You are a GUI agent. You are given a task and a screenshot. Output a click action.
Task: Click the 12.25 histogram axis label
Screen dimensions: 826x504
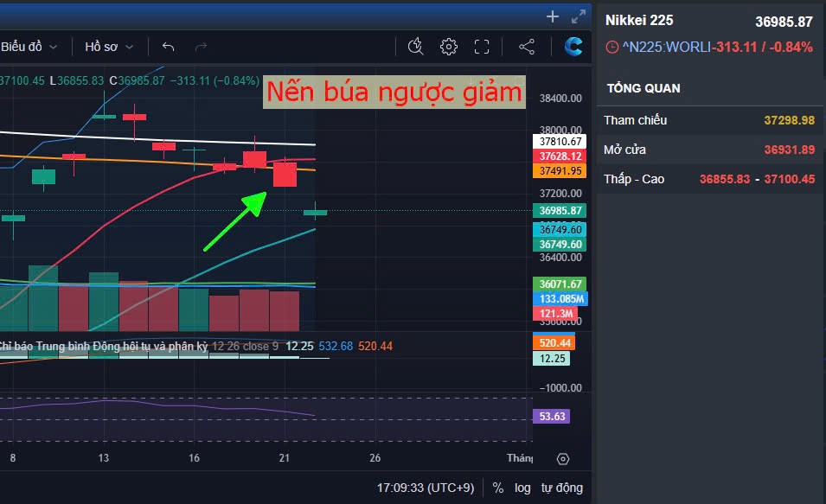(x=551, y=358)
